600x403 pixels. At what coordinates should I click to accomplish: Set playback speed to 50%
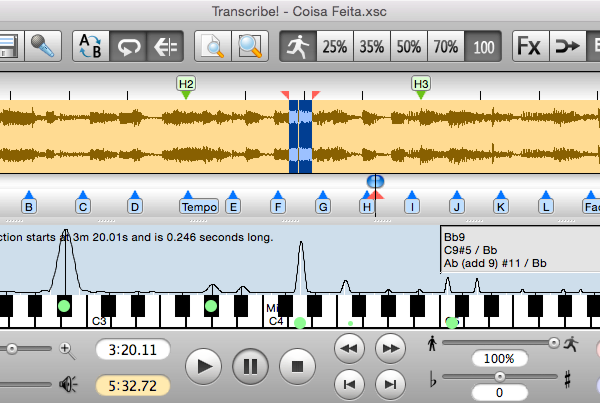pyautogui.click(x=409, y=46)
